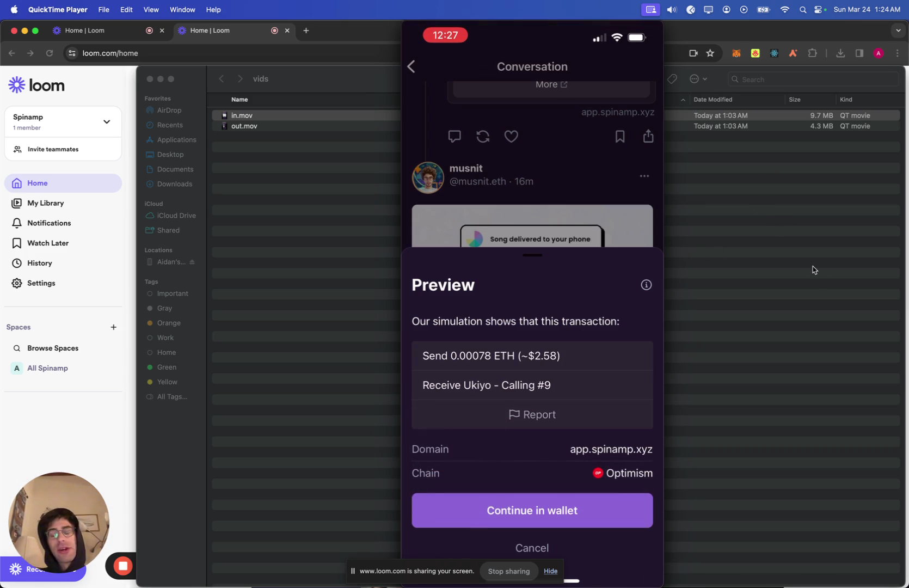909x588 pixels.
Task: Open QuickTime View menu
Action: [x=151, y=9]
